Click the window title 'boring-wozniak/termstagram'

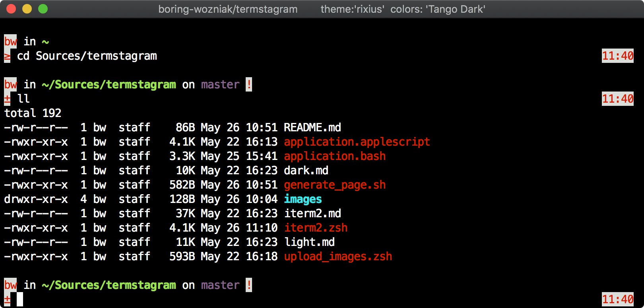(x=228, y=9)
